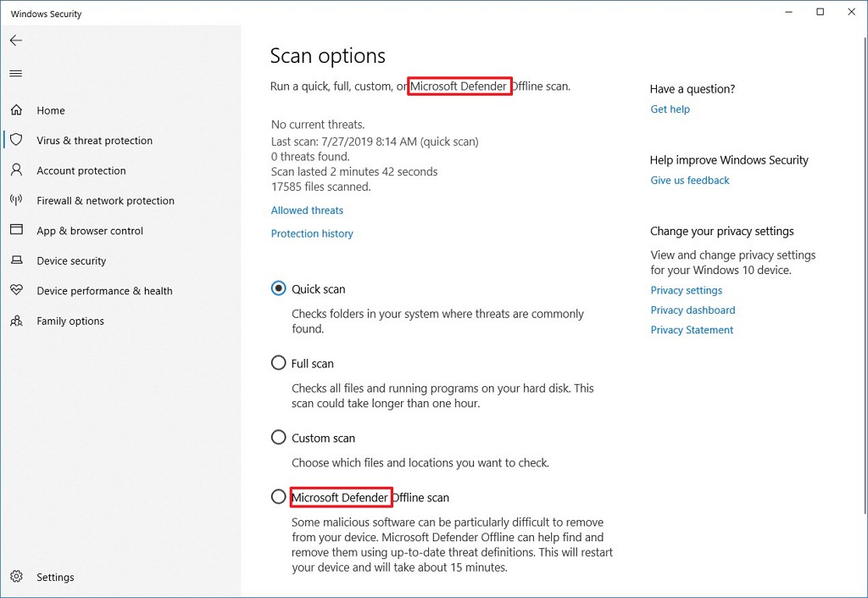Click the Device performance & health heart icon
This screenshot has height=598, width=868.
click(x=17, y=289)
